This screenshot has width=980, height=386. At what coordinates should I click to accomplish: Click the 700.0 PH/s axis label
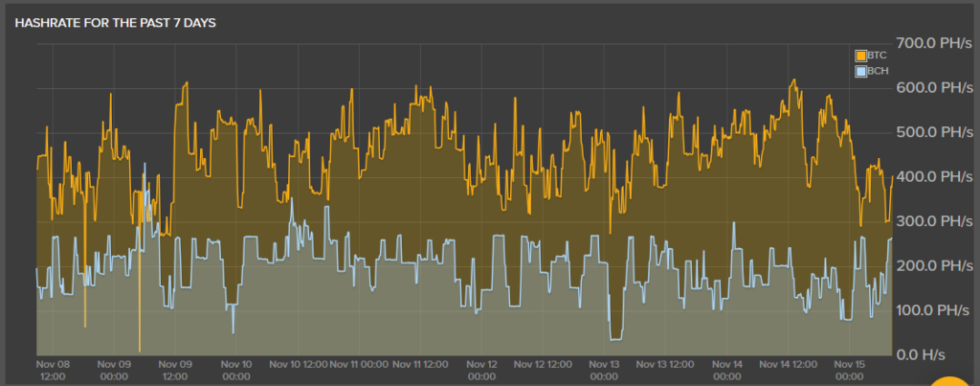click(932, 43)
